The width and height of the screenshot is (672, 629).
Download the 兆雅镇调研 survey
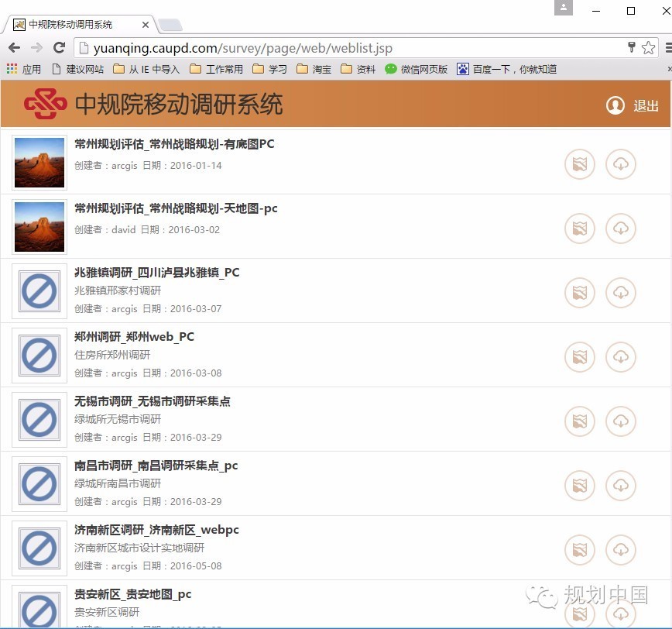click(621, 292)
